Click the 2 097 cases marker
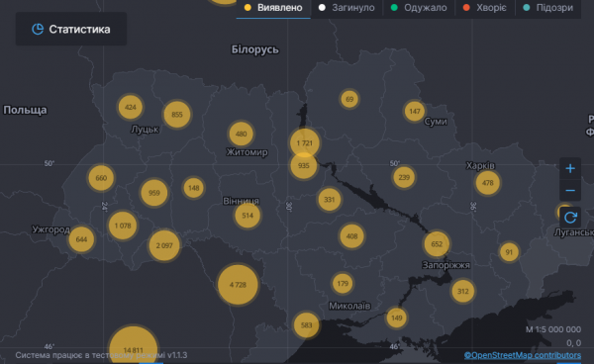This screenshot has height=364, width=594. [164, 245]
